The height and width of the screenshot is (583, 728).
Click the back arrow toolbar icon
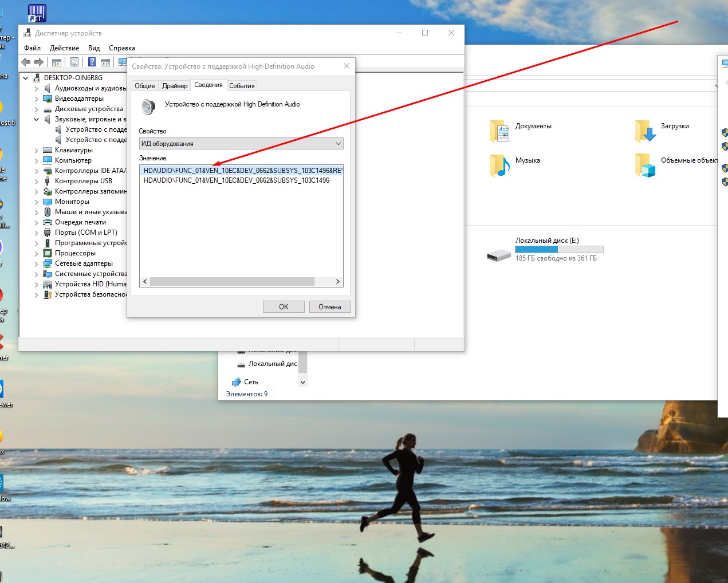tap(25, 62)
